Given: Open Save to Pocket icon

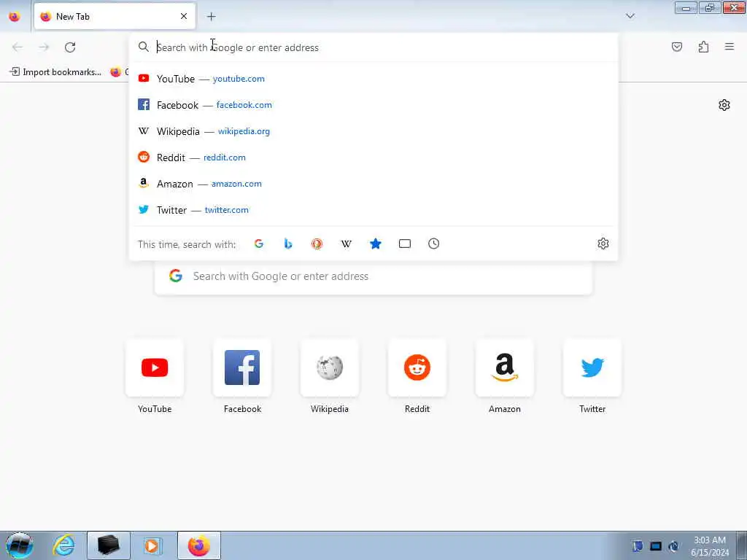Looking at the screenshot, I should click(677, 47).
